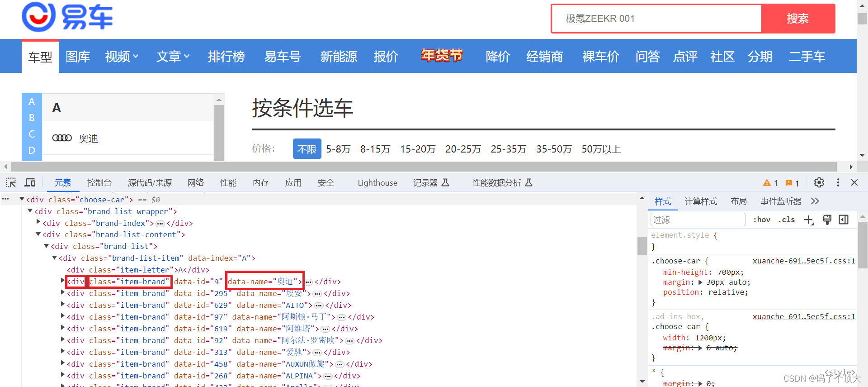Focus the styles 过滤 filter field

coord(698,220)
